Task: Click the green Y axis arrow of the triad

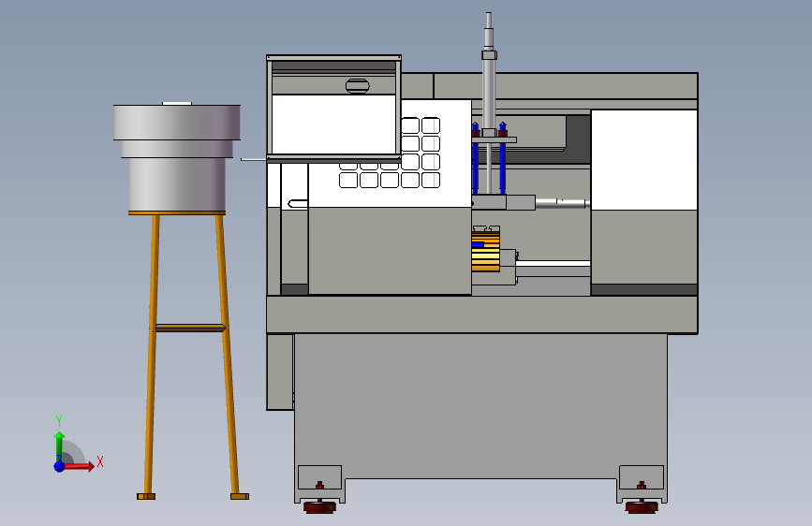Action: point(60,446)
